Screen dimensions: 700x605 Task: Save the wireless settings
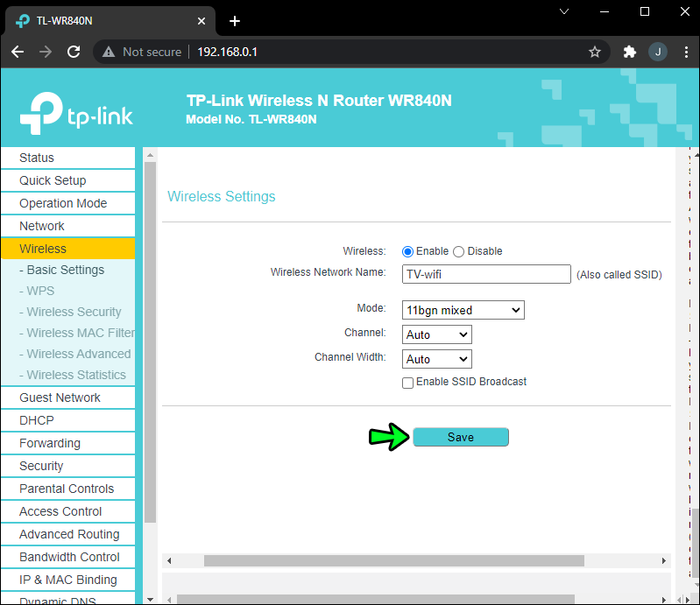tap(460, 437)
